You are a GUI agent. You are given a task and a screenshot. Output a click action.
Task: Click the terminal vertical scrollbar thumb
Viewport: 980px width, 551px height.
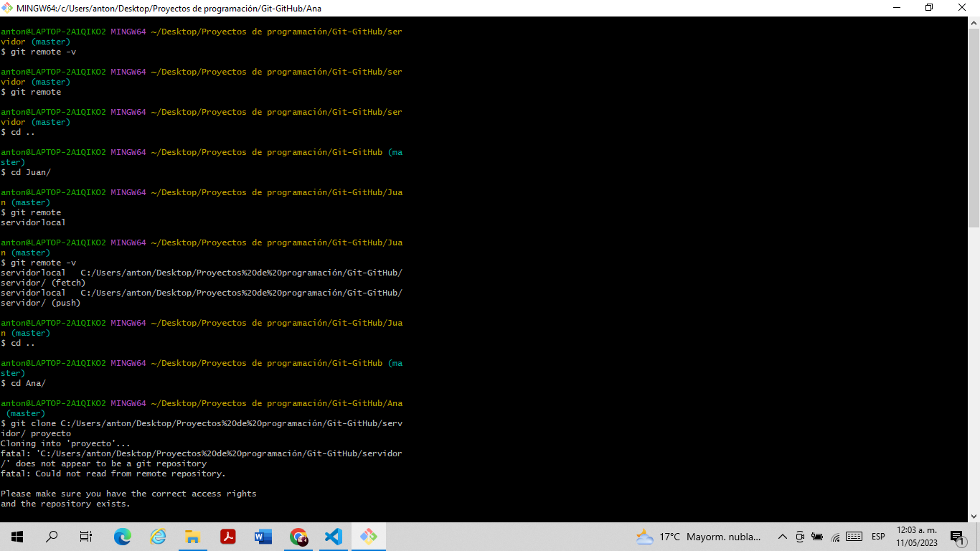(974, 128)
